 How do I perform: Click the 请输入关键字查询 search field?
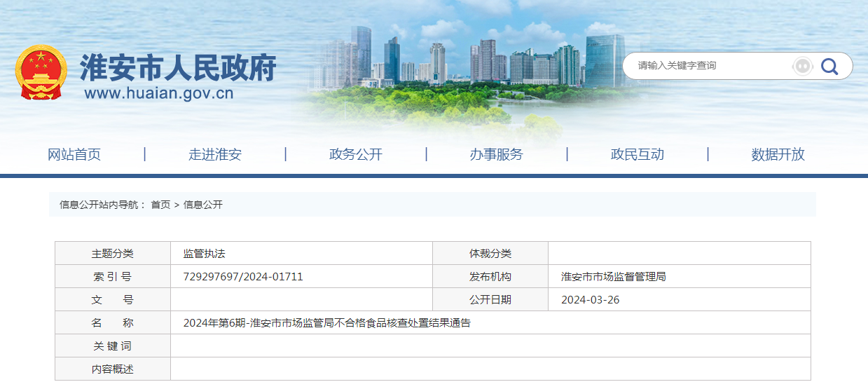(708, 66)
